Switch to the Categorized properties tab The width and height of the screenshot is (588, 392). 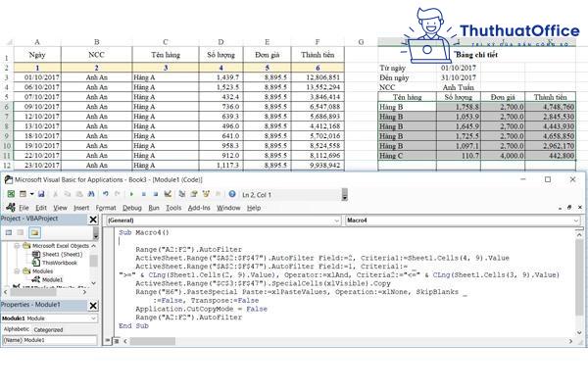click(x=48, y=329)
